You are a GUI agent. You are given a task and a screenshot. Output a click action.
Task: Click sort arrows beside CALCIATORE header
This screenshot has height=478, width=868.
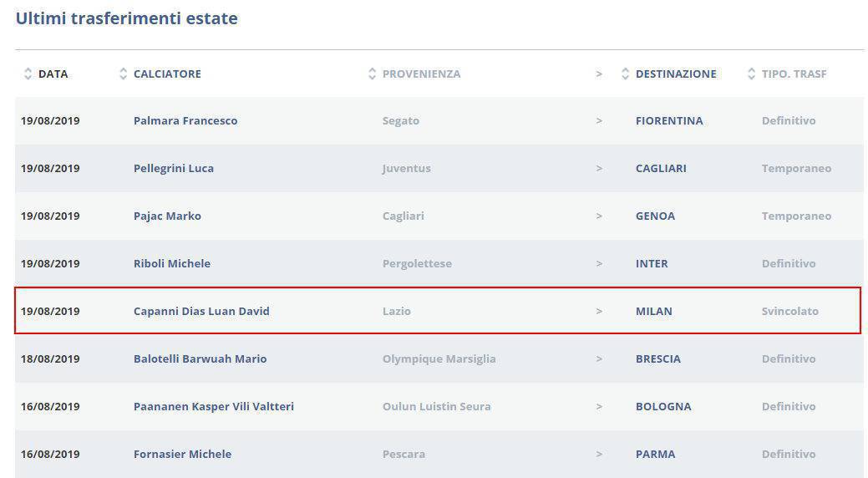[x=124, y=74]
